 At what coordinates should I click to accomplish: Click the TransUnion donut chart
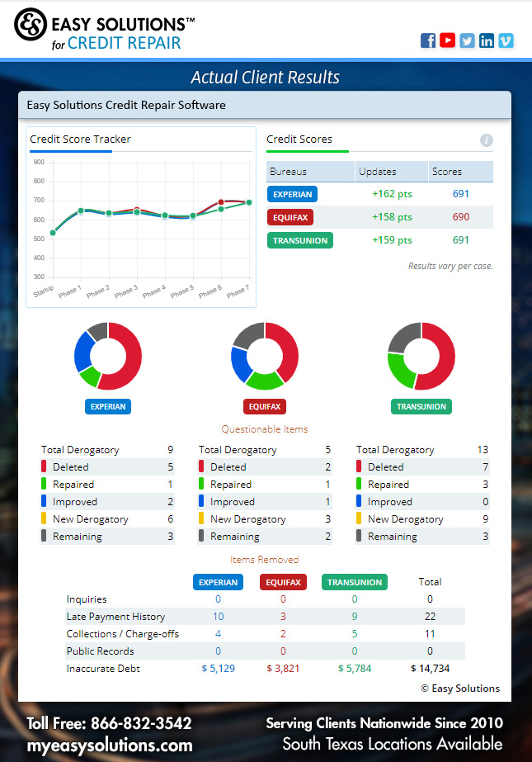point(421,356)
